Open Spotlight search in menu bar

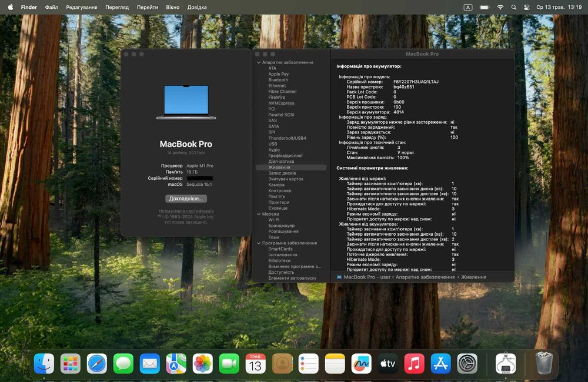pos(514,7)
